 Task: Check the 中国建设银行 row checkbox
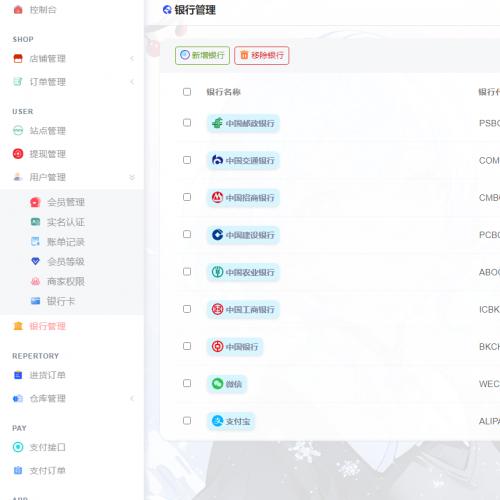(x=187, y=234)
